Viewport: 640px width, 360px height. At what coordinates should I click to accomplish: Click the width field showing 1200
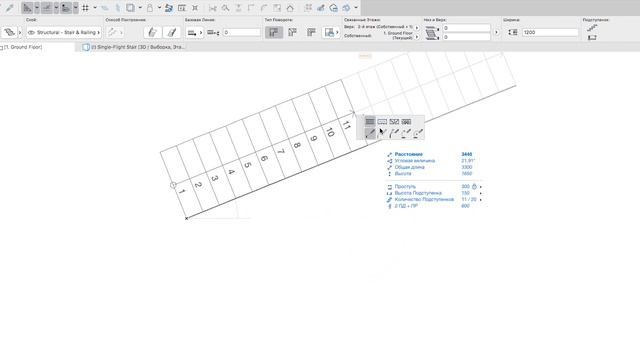click(x=550, y=32)
